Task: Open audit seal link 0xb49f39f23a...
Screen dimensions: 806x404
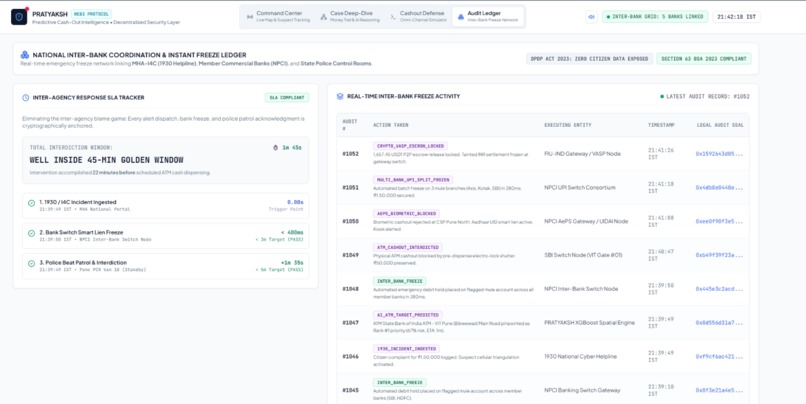Action: pyautogui.click(x=719, y=255)
